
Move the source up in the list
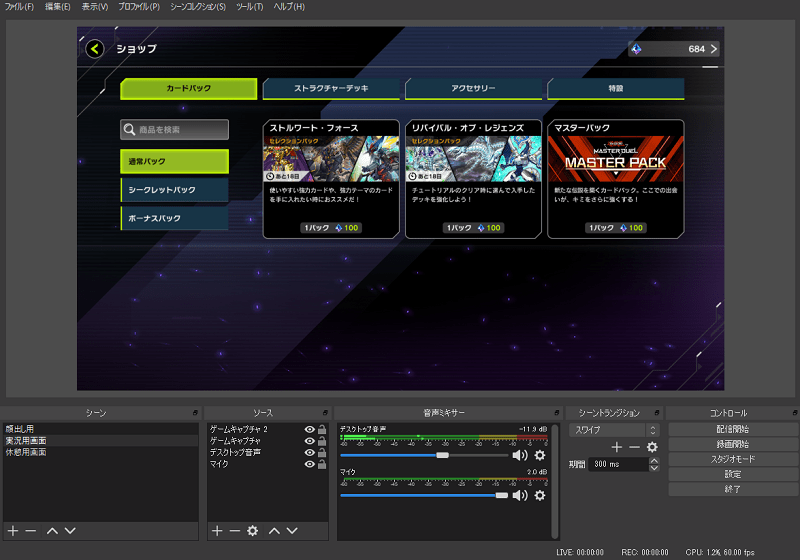pos(274,531)
